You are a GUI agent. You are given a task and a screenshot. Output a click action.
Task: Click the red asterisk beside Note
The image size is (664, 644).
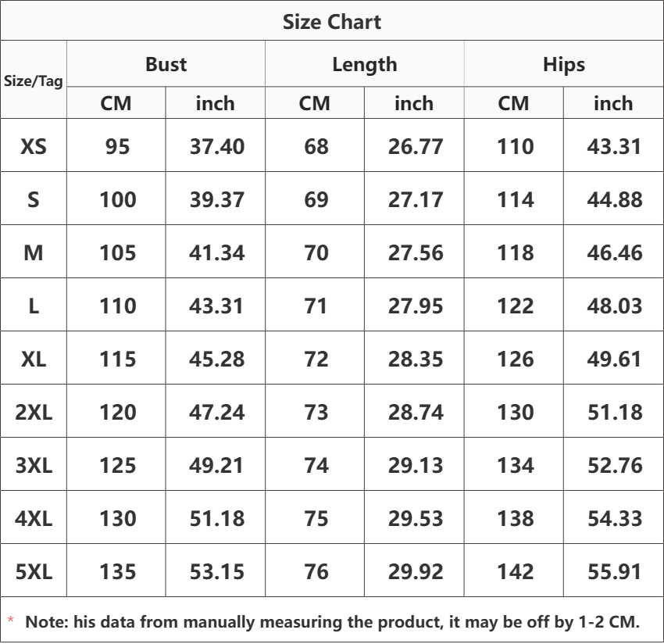[x=11, y=621]
